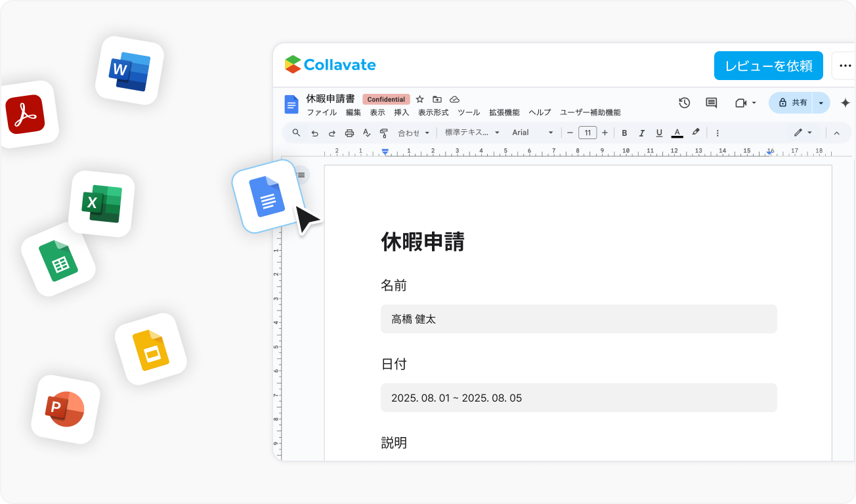The image size is (856, 504).
Task: Click the 共有 share button
Action: pyautogui.click(x=791, y=103)
